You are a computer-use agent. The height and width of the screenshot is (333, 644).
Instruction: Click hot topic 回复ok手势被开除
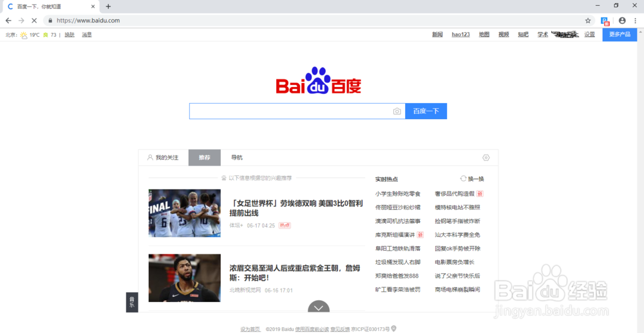tap(457, 249)
